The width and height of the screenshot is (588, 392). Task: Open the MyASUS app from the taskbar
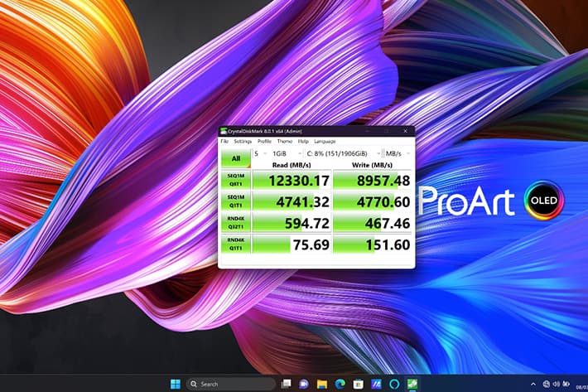pyautogui.click(x=376, y=384)
